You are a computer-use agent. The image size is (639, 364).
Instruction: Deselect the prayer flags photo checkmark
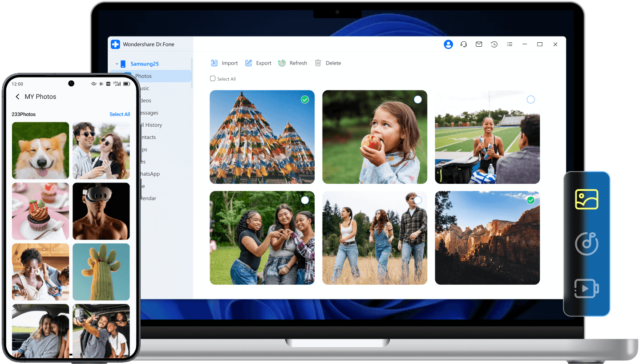click(305, 100)
